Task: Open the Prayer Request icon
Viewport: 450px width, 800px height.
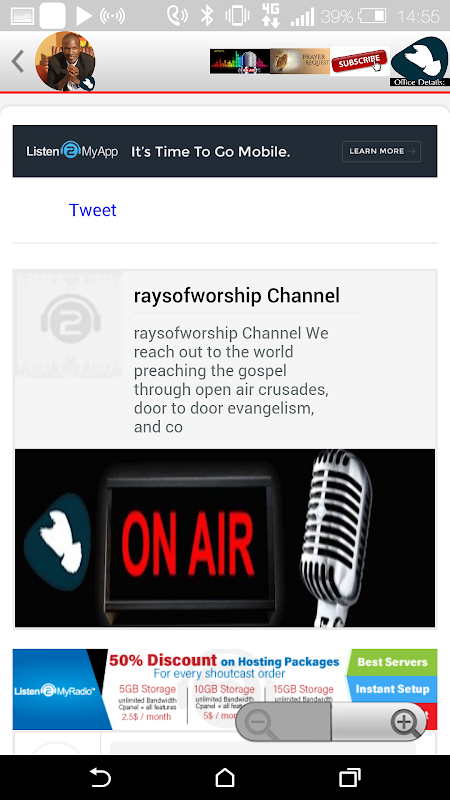Action: (300, 61)
